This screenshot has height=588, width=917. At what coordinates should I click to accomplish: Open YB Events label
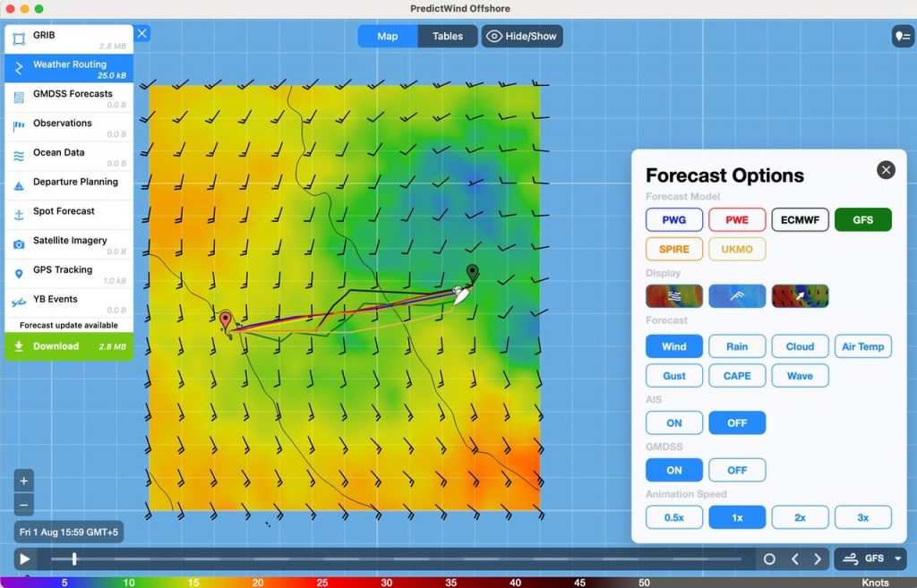click(x=55, y=299)
